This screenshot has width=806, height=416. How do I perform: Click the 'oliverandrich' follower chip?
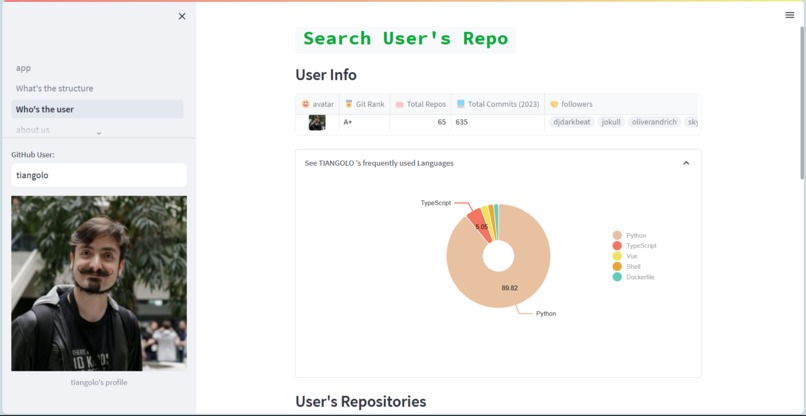coord(654,122)
